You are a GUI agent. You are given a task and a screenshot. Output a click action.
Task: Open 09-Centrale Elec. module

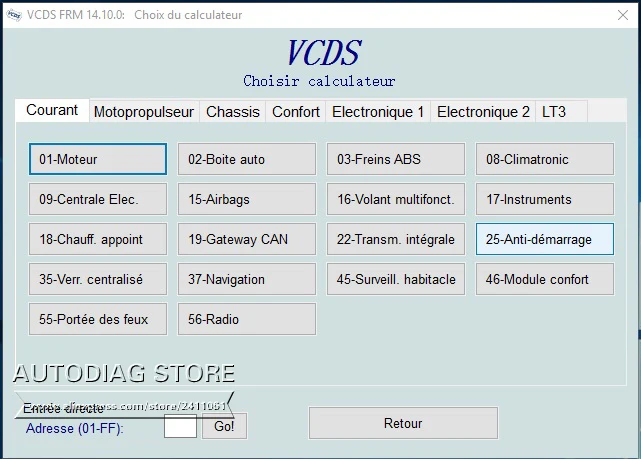[x=98, y=199]
